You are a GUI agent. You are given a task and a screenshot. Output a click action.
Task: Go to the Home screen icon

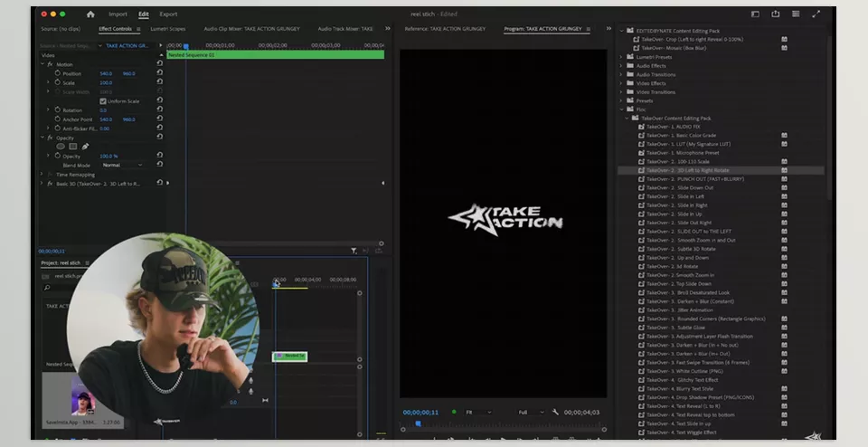90,14
